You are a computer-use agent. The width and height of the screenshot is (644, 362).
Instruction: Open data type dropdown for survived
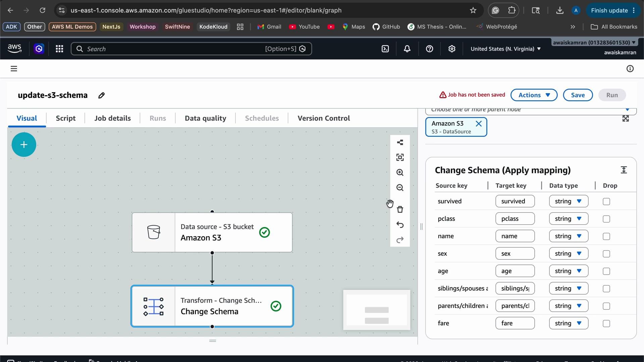[569, 201]
